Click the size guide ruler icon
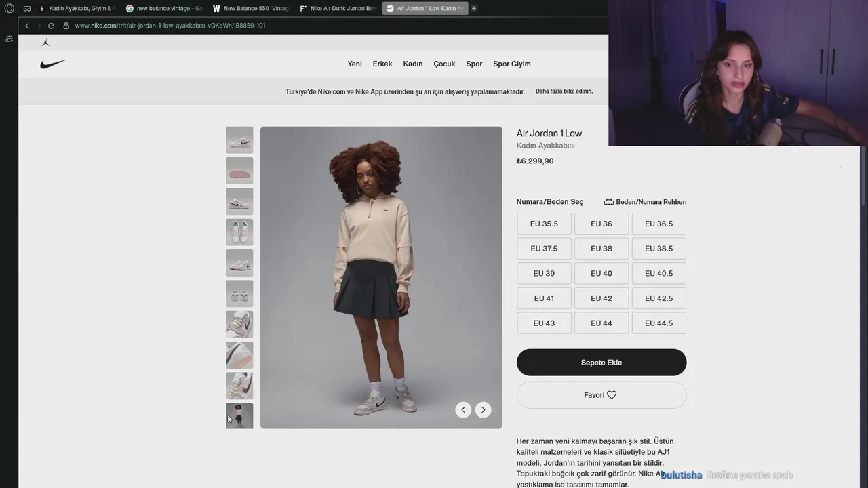 609,202
